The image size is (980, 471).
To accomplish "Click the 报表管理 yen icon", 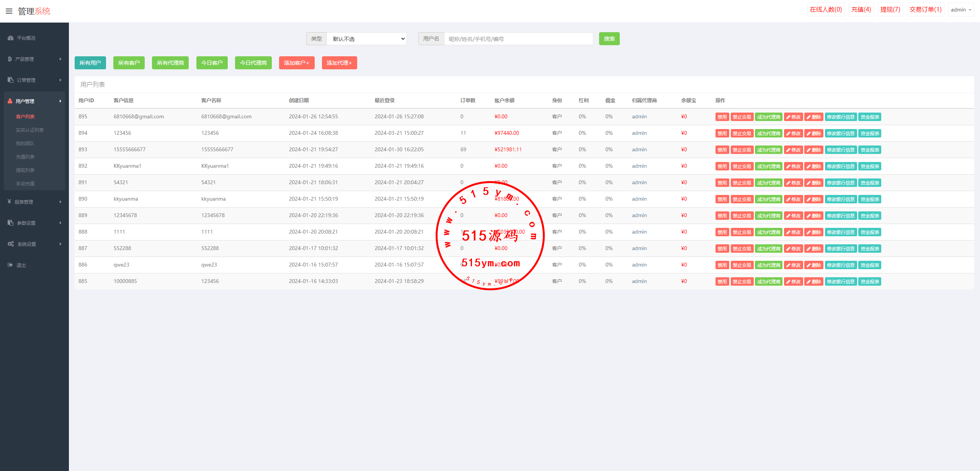I will pos(10,202).
